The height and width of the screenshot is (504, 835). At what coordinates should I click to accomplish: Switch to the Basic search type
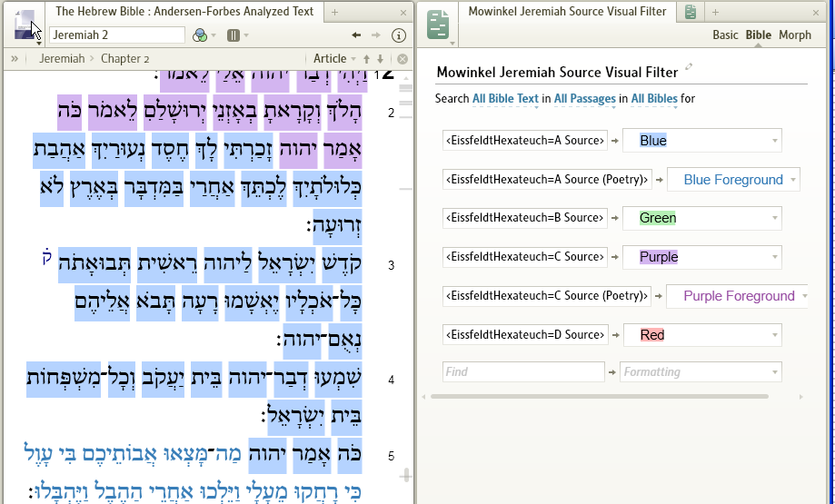(725, 35)
